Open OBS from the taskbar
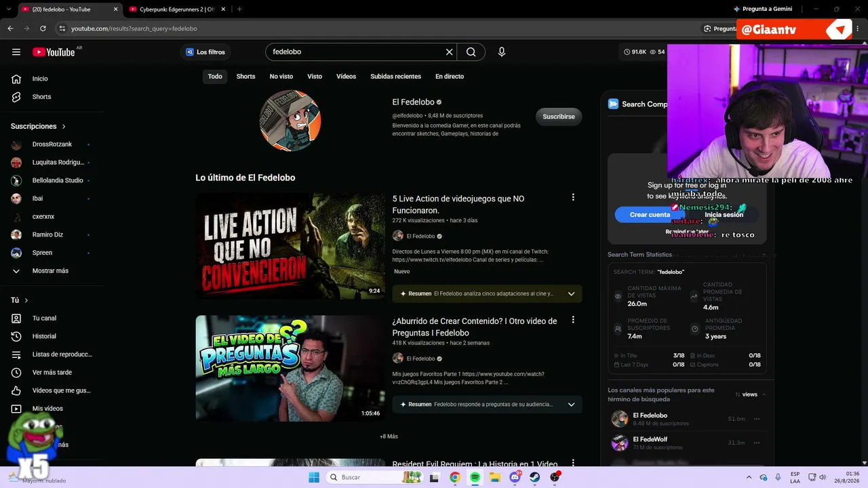This screenshot has width=868, height=488. coord(555,477)
